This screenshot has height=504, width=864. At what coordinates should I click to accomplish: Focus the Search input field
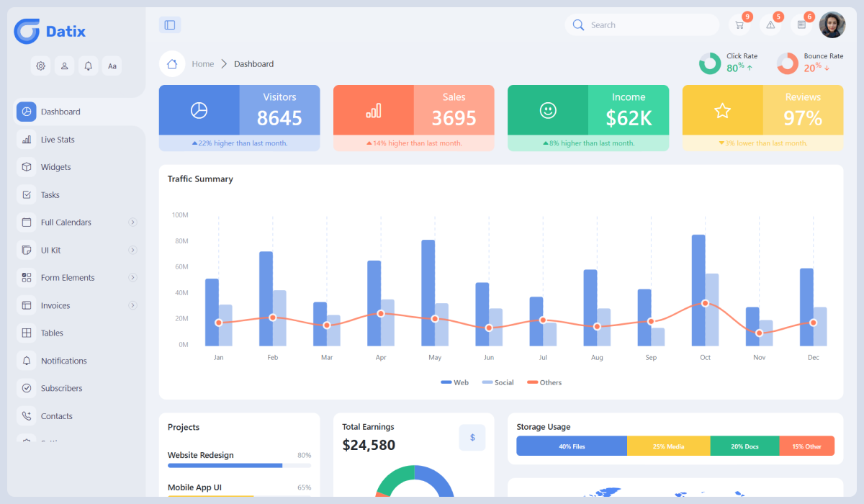(x=642, y=24)
